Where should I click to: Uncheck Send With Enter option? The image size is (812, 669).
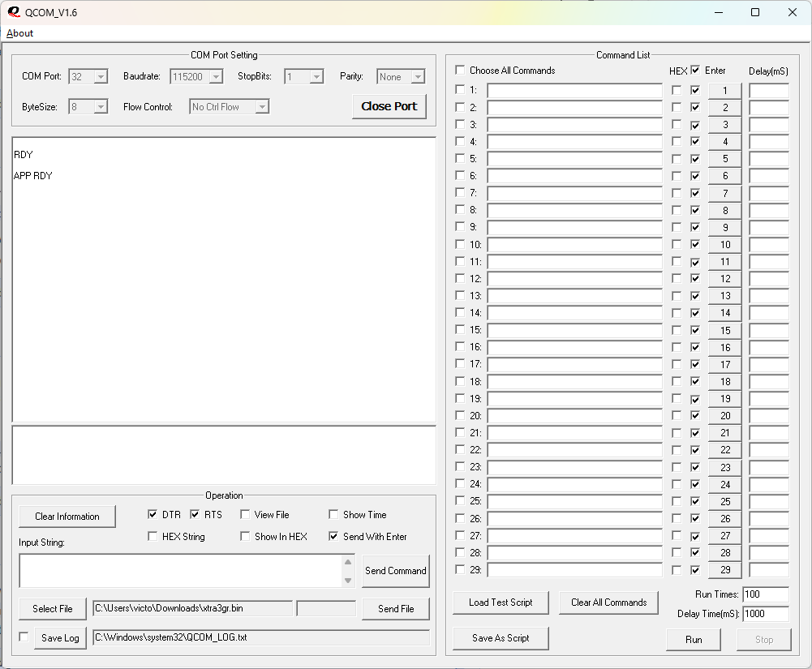click(333, 537)
